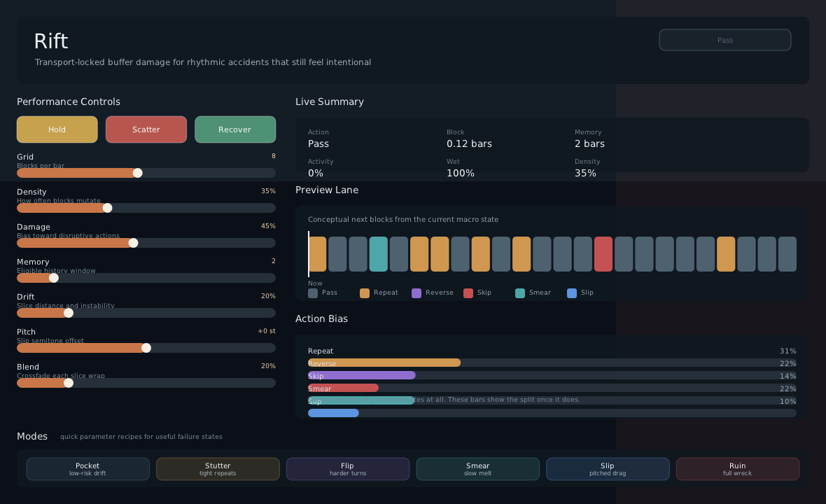The width and height of the screenshot is (826, 504).
Task: Click the "Performance Controls" heading
Action: [69, 101]
